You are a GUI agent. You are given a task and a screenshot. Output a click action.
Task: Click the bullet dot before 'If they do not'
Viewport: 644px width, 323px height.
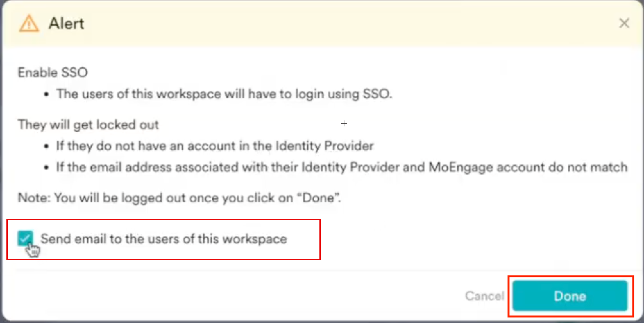(47, 147)
